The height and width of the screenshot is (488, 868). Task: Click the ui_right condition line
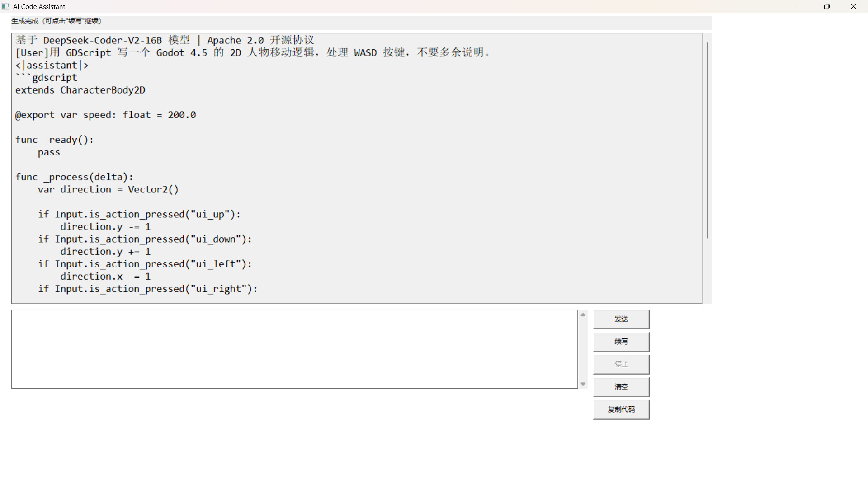(x=148, y=289)
